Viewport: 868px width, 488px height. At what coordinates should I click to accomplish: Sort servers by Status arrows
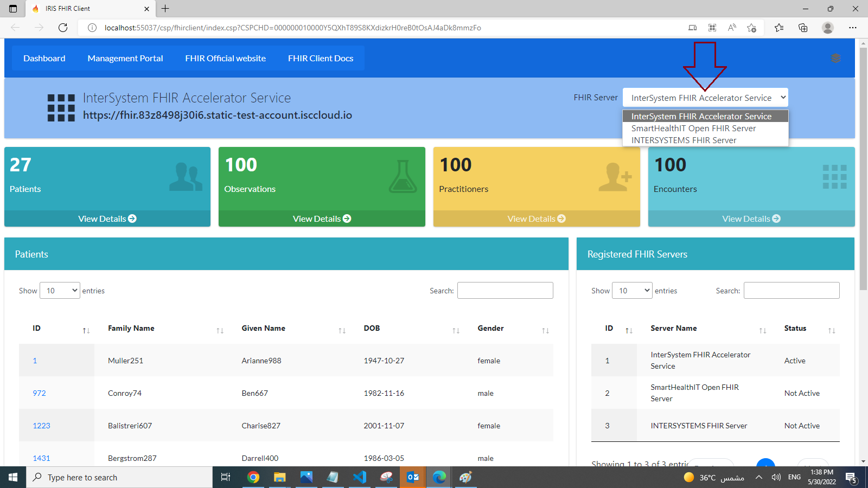pos(832,331)
